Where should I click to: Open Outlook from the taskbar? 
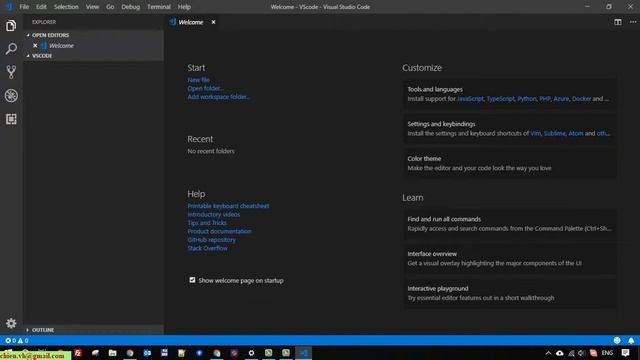pos(147,353)
